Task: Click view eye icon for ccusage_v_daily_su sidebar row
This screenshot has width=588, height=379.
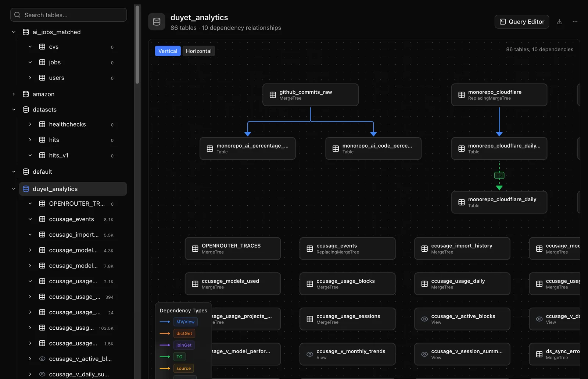Action: pyautogui.click(x=42, y=374)
